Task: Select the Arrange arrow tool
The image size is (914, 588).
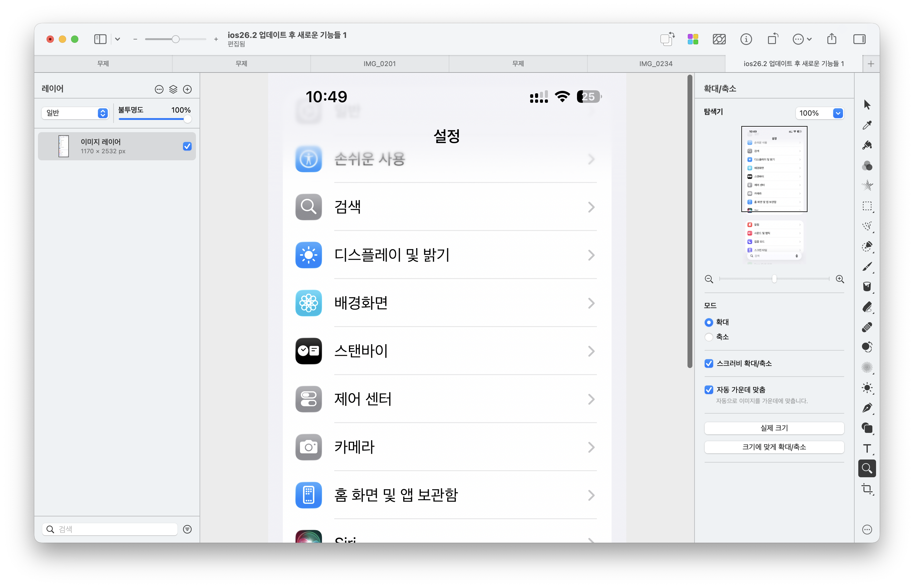Action: (867, 105)
